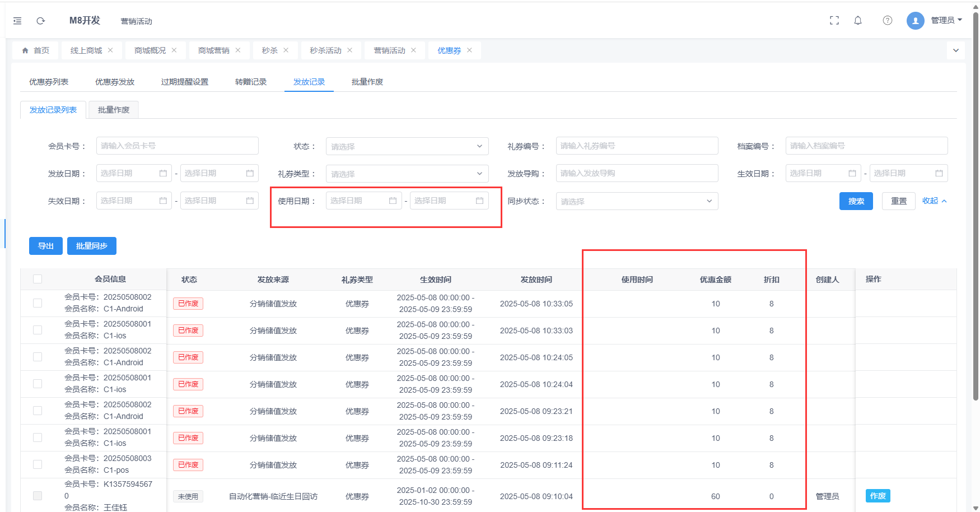Close the 秒杀 tab
This screenshot has width=980, height=512.
coord(286,50)
